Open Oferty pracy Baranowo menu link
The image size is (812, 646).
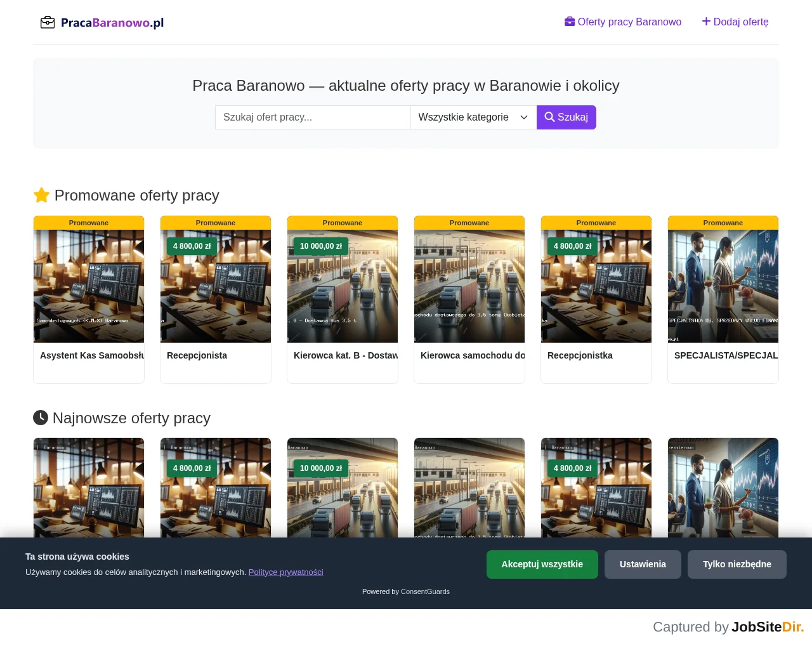[x=623, y=22]
